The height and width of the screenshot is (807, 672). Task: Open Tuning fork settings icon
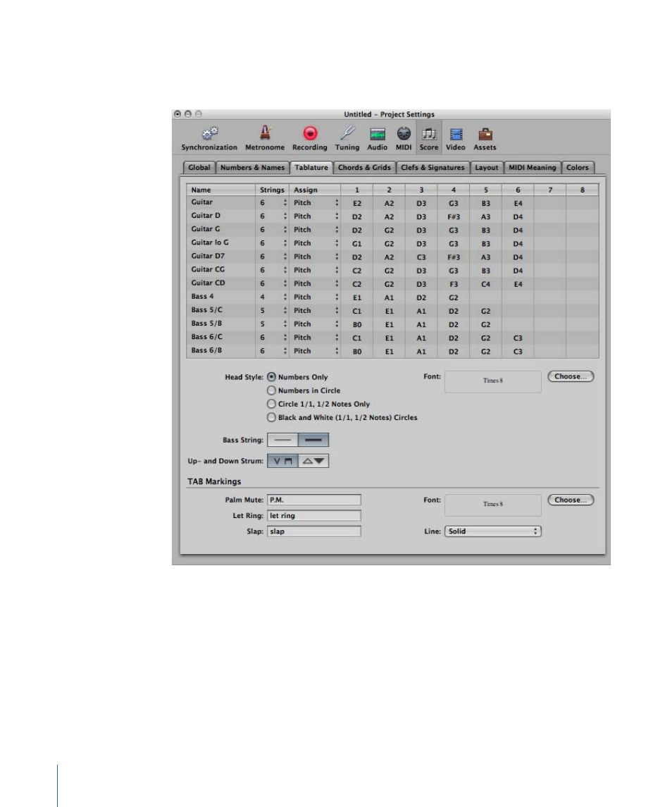point(347,133)
